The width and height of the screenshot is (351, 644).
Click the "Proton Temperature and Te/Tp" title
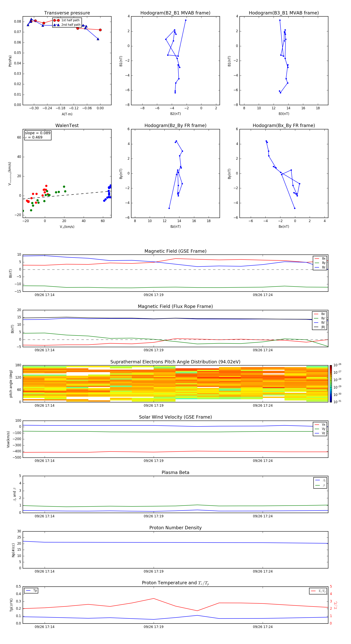click(x=175, y=583)
